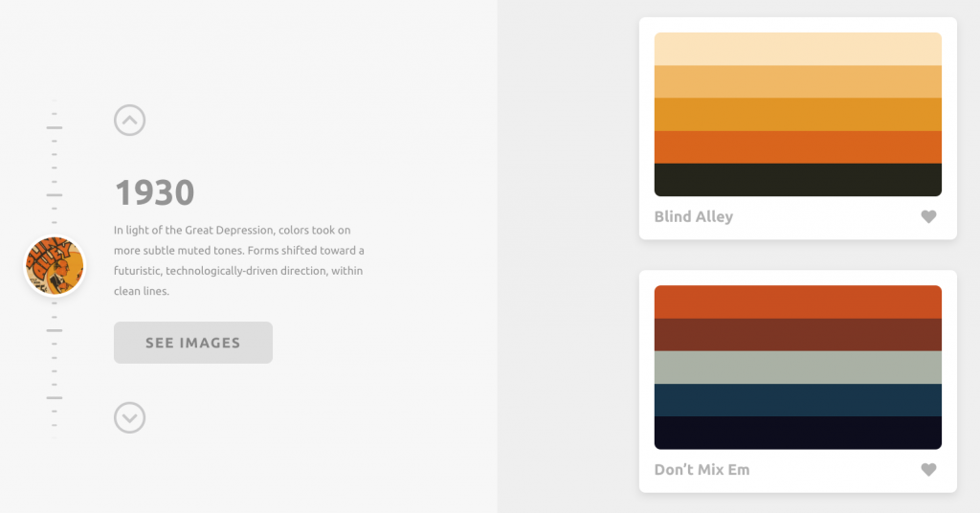Select the brown swatch in Don't Mix Em
This screenshot has height=513, width=980.
pos(797,335)
